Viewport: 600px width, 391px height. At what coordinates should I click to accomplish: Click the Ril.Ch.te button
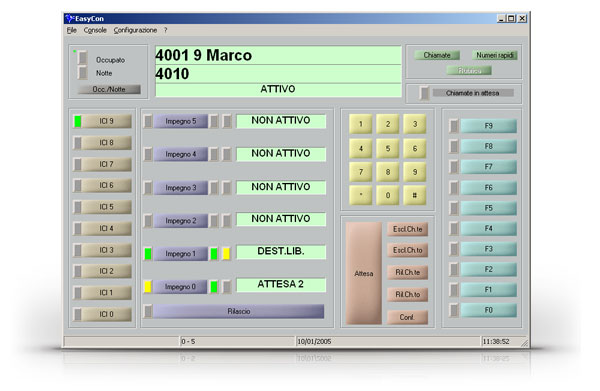click(408, 272)
